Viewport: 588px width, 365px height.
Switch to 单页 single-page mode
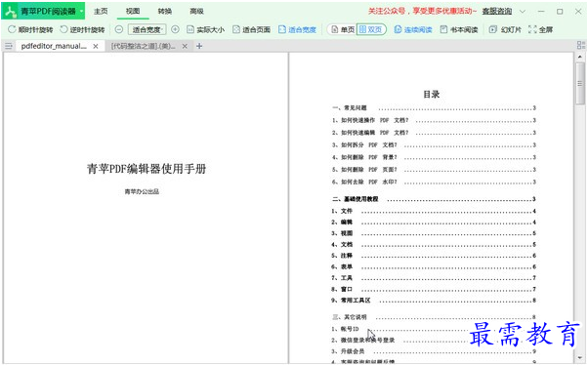[x=343, y=29]
